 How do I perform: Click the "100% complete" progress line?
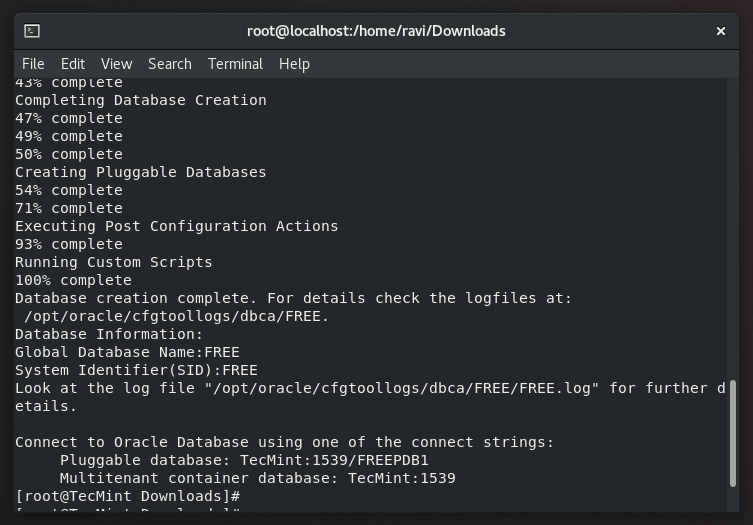pos(73,280)
